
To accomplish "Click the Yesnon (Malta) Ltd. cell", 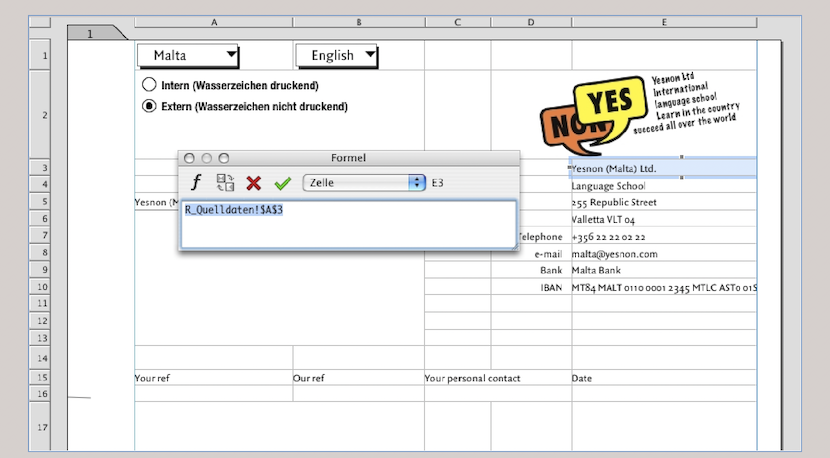I will [663, 168].
